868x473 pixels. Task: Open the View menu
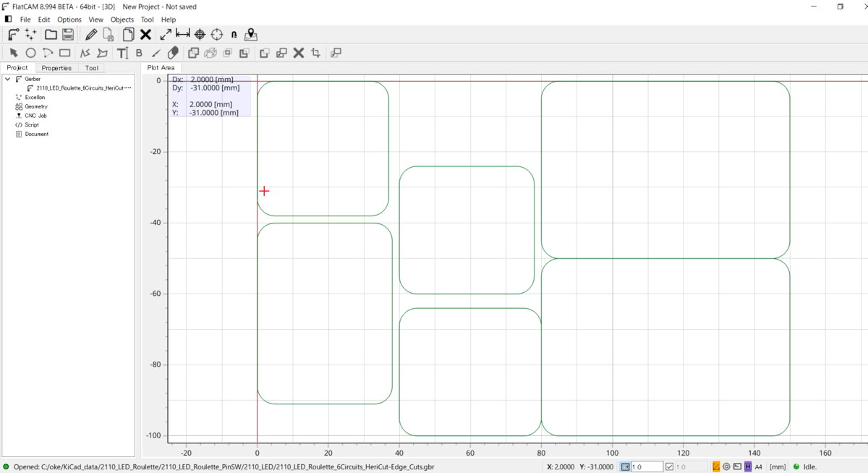(x=96, y=20)
